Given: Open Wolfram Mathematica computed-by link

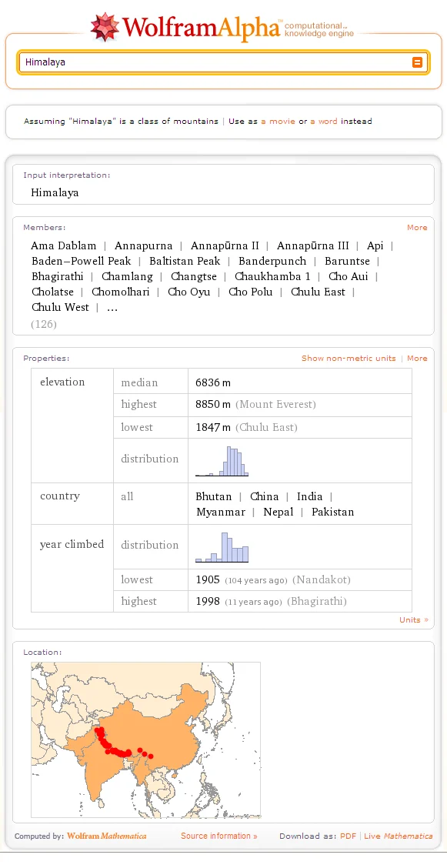Looking at the screenshot, I should [107, 836].
